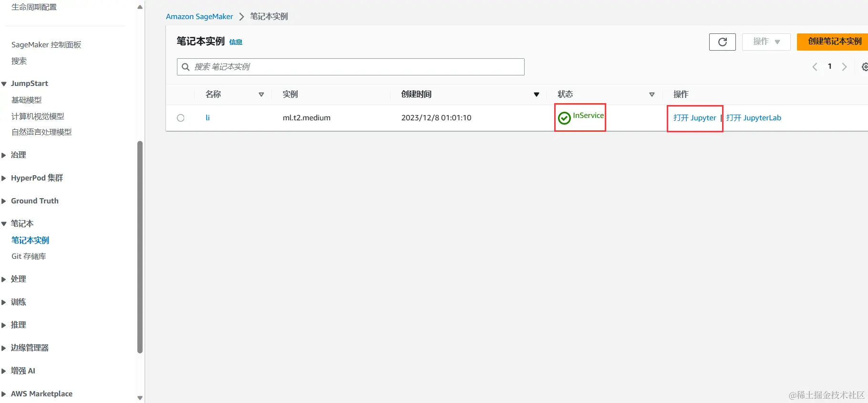Viewport: 868px width, 403px height.
Task: Sort by the 名称 column arrow
Action: pyautogui.click(x=261, y=95)
